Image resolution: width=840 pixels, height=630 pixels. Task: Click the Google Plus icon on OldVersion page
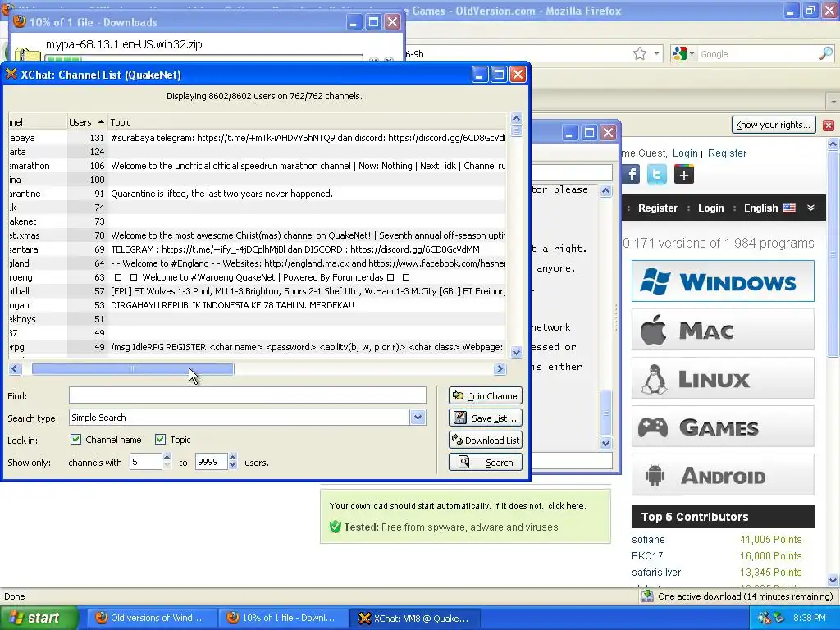[x=684, y=174]
